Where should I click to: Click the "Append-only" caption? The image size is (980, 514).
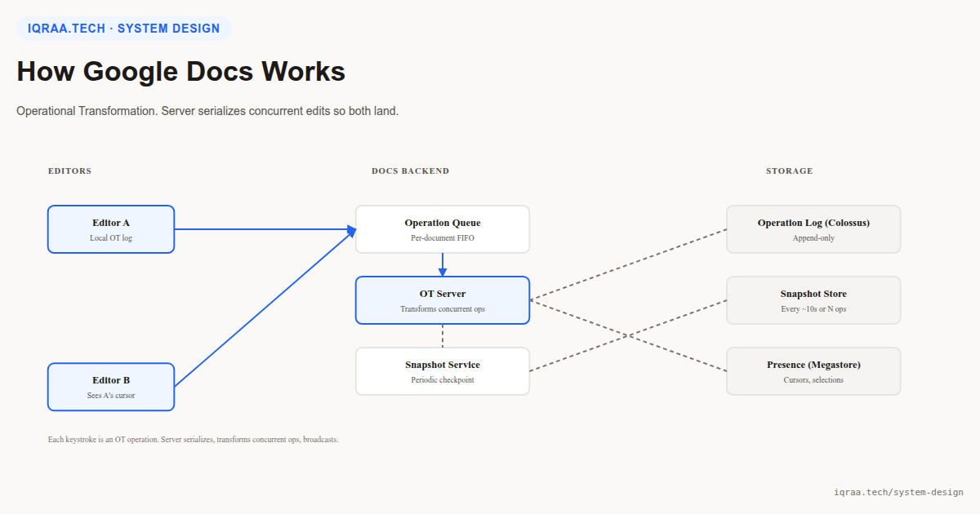(x=813, y=238)
